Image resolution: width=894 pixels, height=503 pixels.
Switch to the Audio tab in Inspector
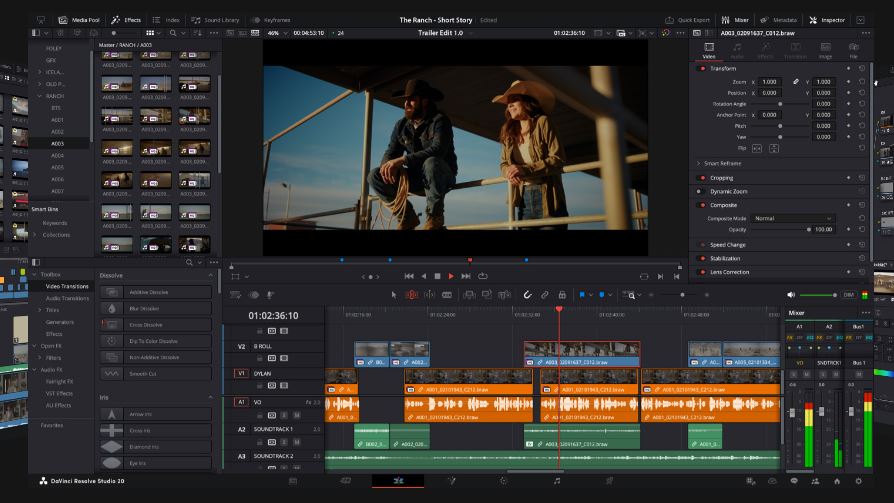click(737, 50)
